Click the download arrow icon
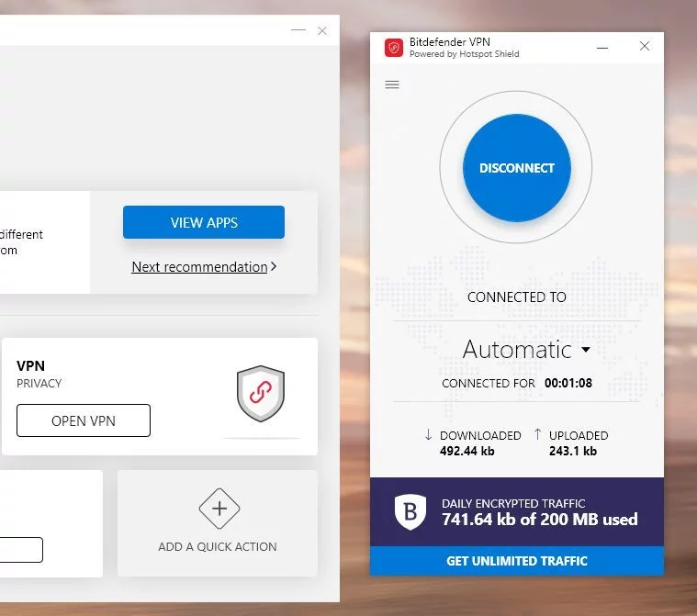 pos(428,434)
